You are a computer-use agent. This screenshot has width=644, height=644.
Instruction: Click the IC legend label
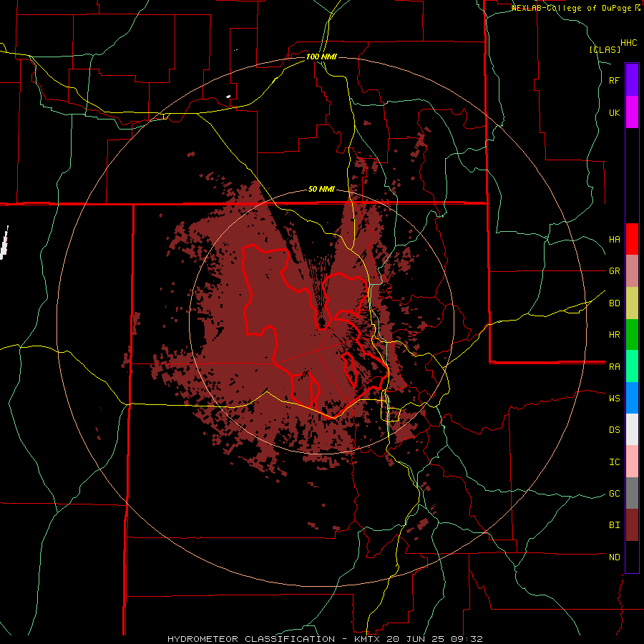click(614, 462)
